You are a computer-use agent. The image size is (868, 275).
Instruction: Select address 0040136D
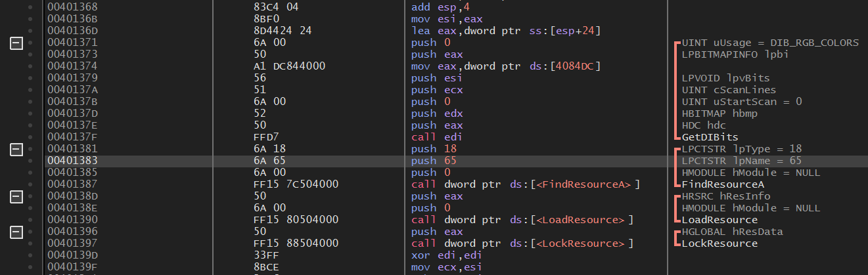[x=71, y=31]
